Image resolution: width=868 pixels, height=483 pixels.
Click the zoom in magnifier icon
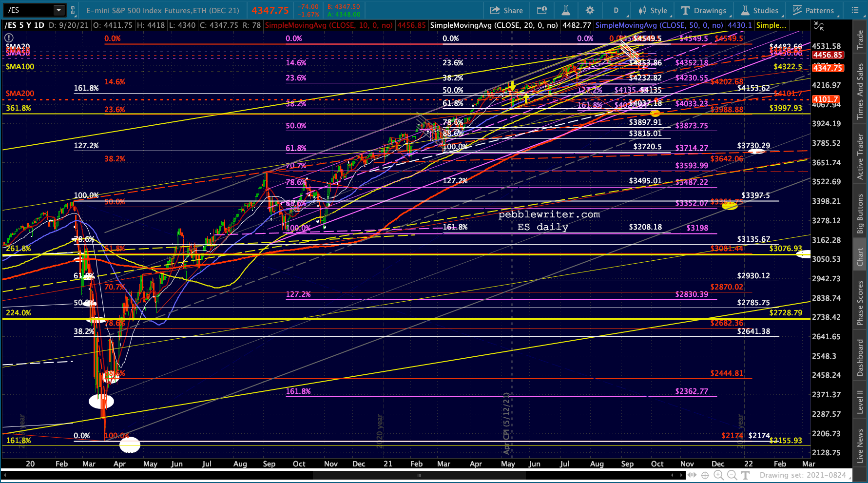point(718,475)
